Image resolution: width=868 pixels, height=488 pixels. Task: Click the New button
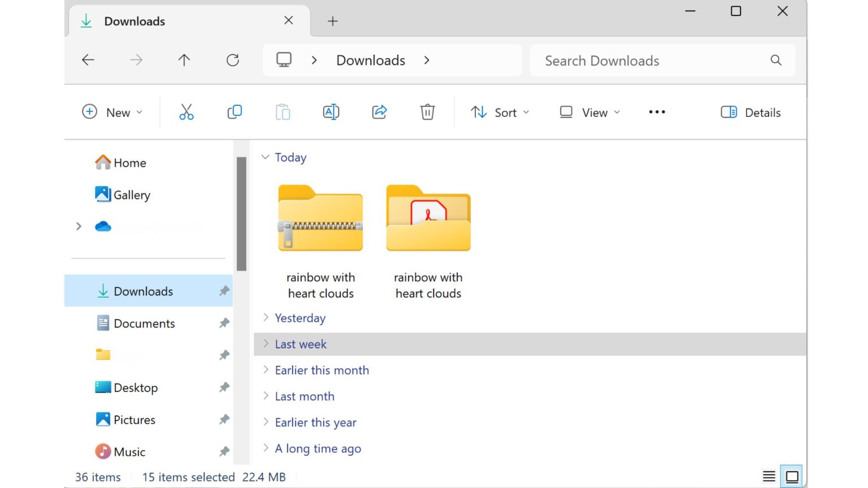112,112
